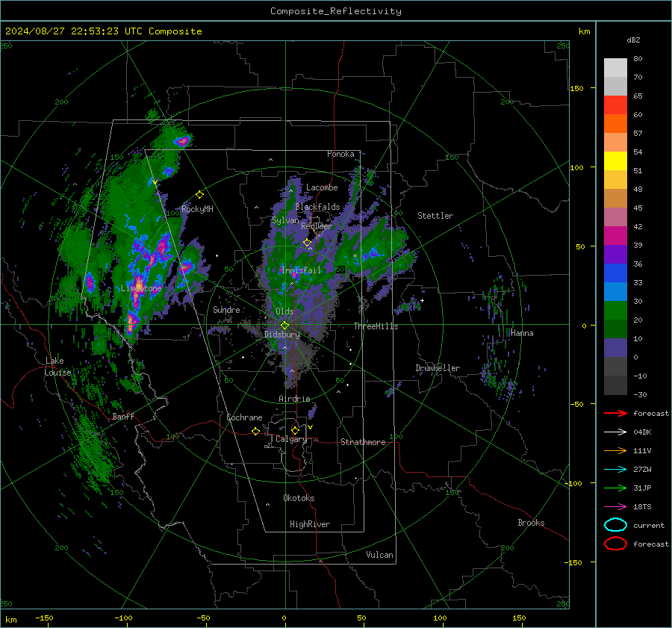Click the Airdrie label
Image resolution: width=672 pixels, height=628 pixels.
click(x=294, y=399)
